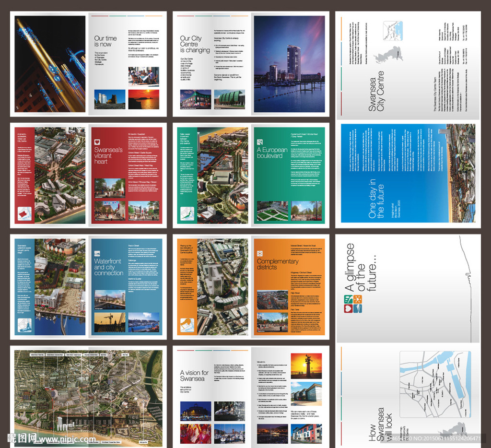Click the icon above Waterfront and city connection
This screenshot has height=448, width=491.
(x=97, y=253)
